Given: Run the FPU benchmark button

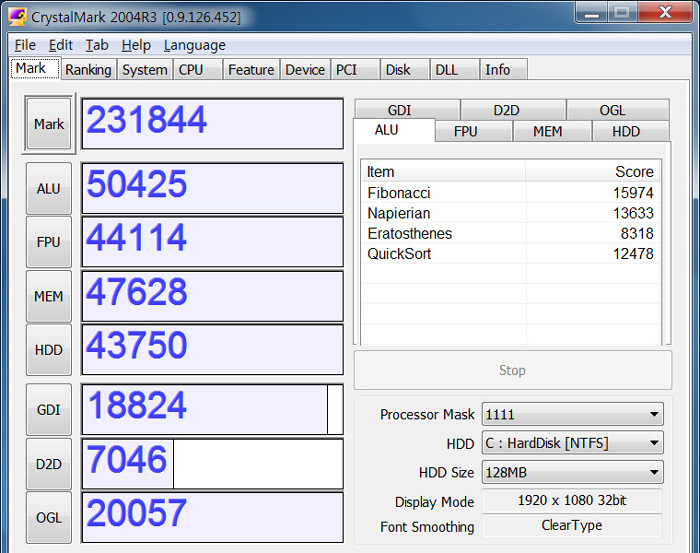Looking at the screenshot, I should pos(49,242).
